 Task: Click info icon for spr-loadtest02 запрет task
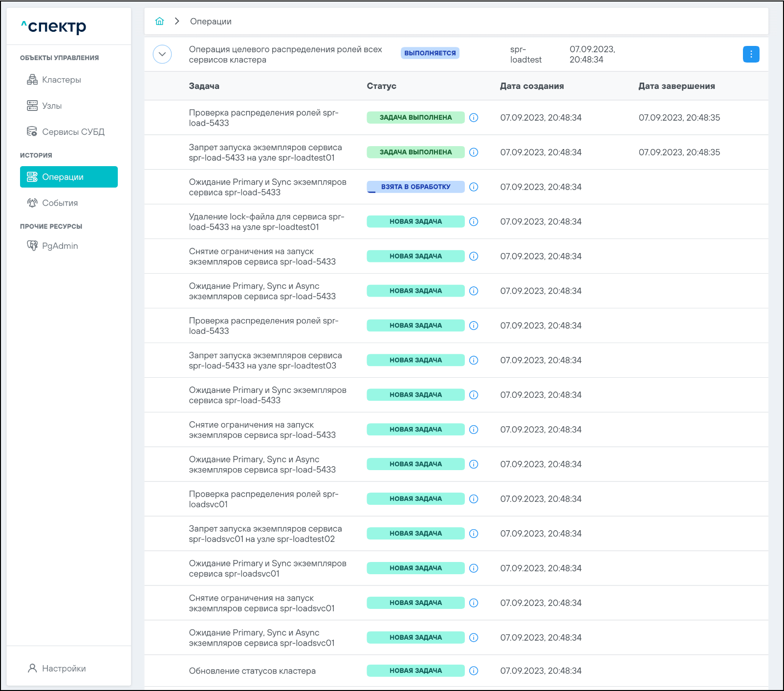474,534
